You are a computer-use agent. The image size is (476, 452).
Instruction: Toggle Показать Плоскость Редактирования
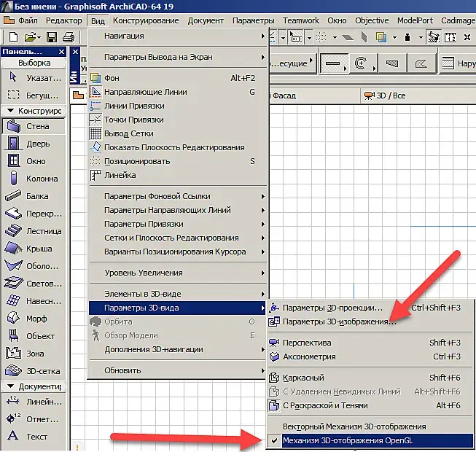[x=178, y=147]
